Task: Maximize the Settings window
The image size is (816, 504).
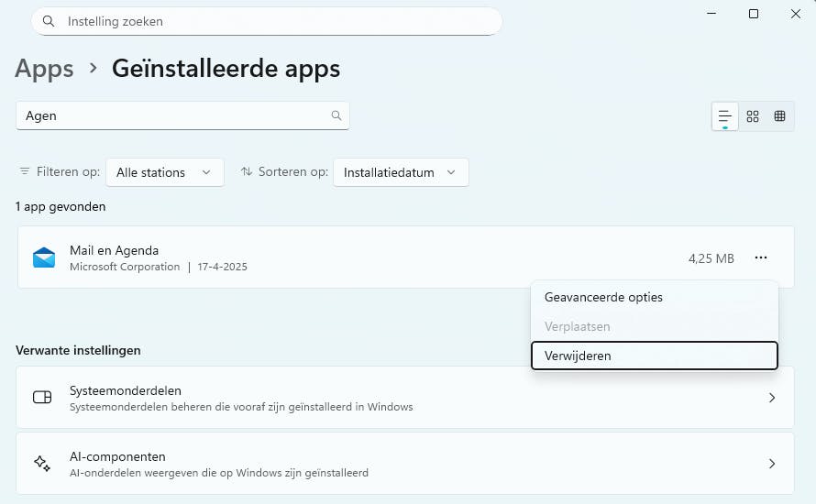Action: coord(754,14)
